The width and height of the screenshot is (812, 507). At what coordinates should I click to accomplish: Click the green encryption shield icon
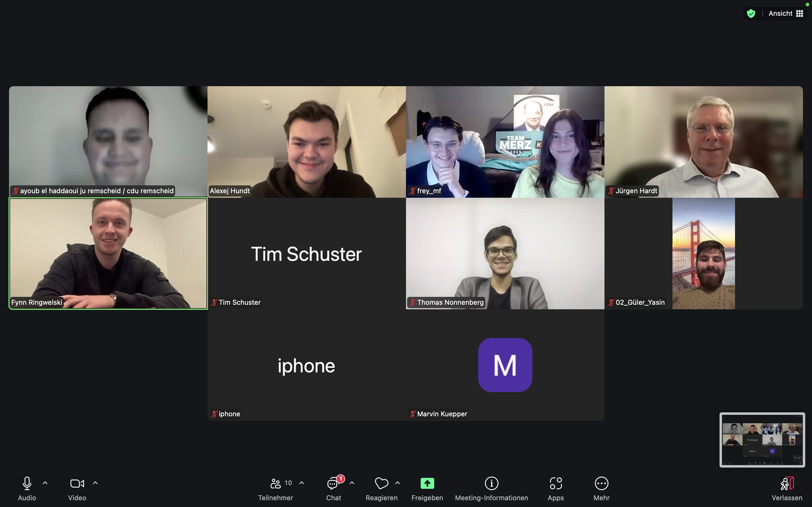[x=751, y=14]
